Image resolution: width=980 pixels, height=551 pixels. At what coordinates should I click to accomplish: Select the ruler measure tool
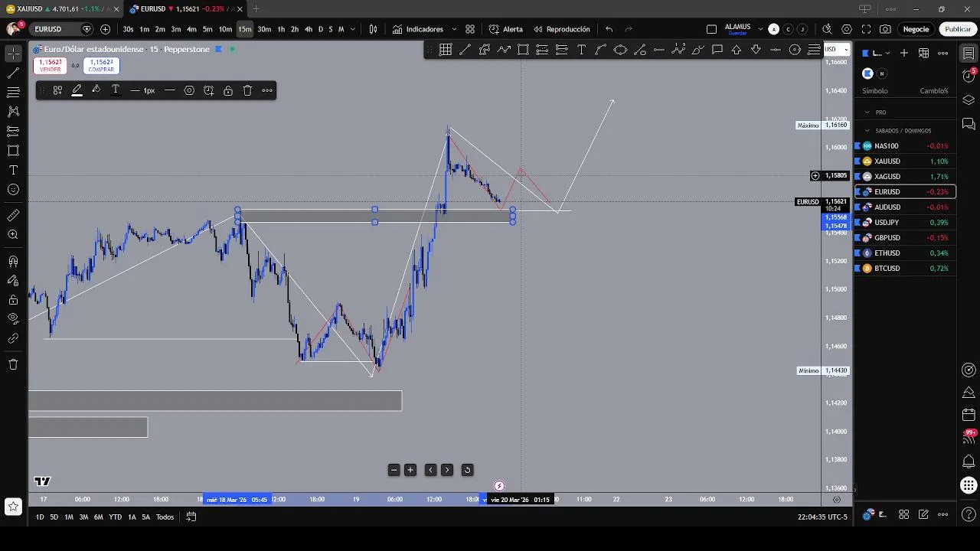point(13,216)
